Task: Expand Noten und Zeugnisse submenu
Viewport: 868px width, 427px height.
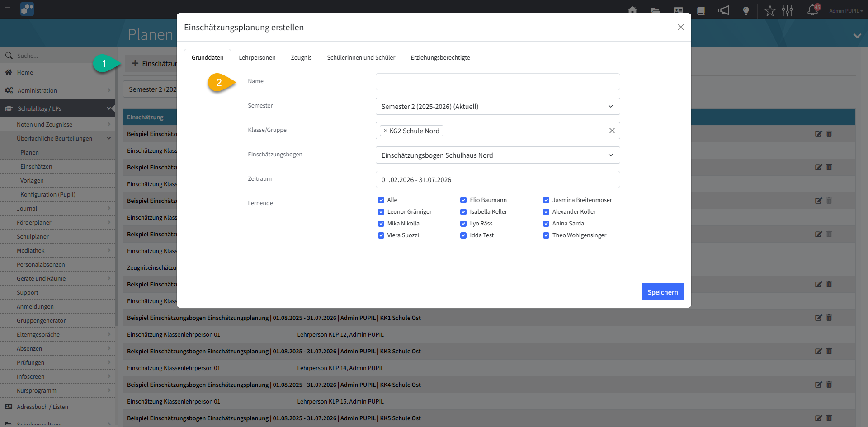Action: (58, 124)
